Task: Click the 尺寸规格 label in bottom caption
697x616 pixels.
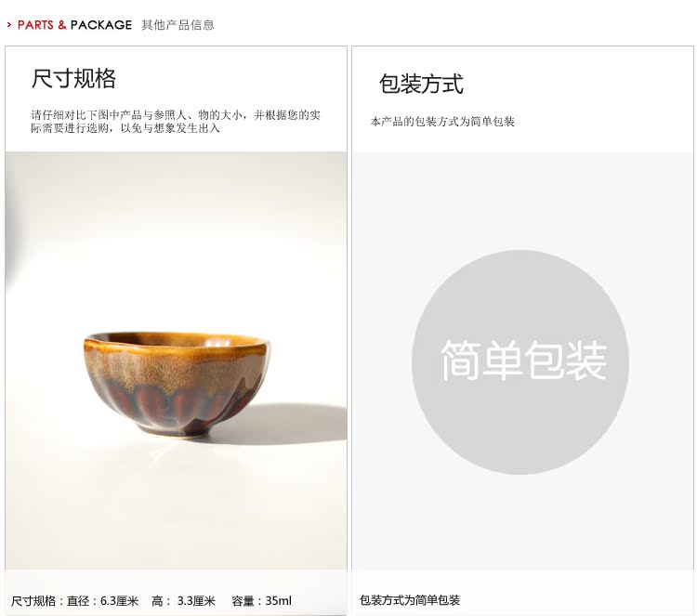Action: coord(33,601)
